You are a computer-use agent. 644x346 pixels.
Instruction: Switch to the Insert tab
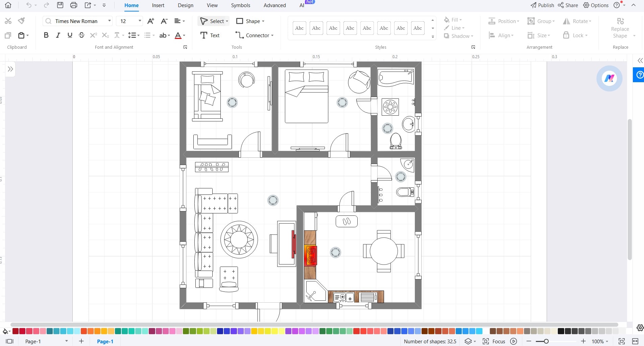(158, 5)
